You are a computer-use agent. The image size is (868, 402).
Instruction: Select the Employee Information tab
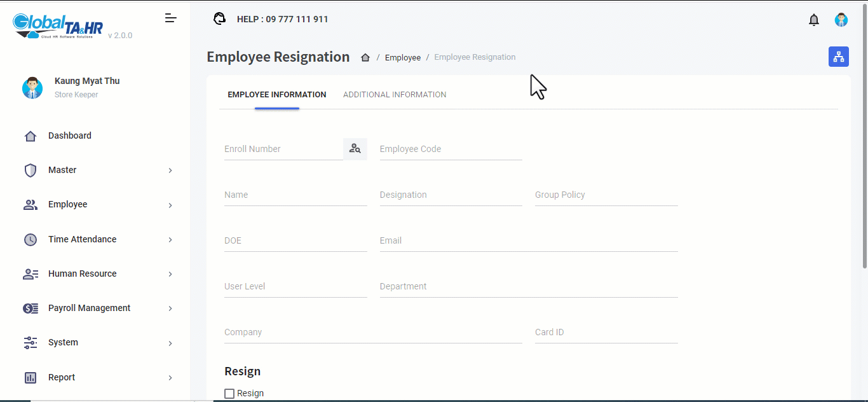coord(277,95)
